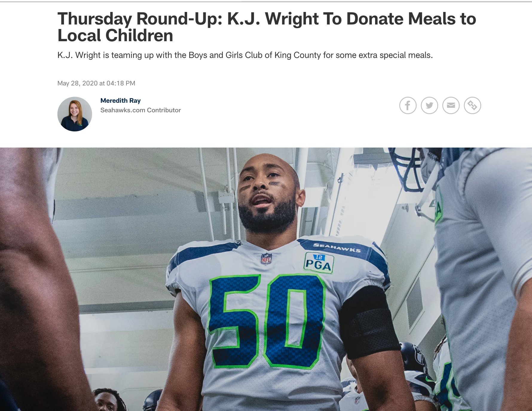This screenshot has width=532, height=411.
Task: Open Meredith Ray's author page
Action: (x=120, y=101)
